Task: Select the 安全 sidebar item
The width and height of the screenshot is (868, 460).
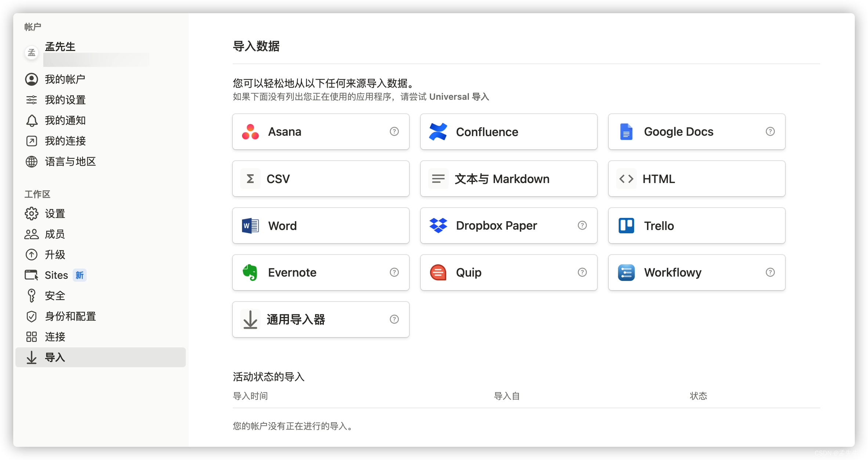Action: point(101,296)
